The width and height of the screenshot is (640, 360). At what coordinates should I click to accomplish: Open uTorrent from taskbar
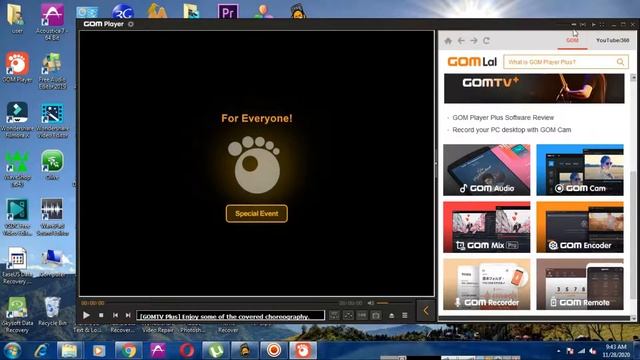(216, 351)
